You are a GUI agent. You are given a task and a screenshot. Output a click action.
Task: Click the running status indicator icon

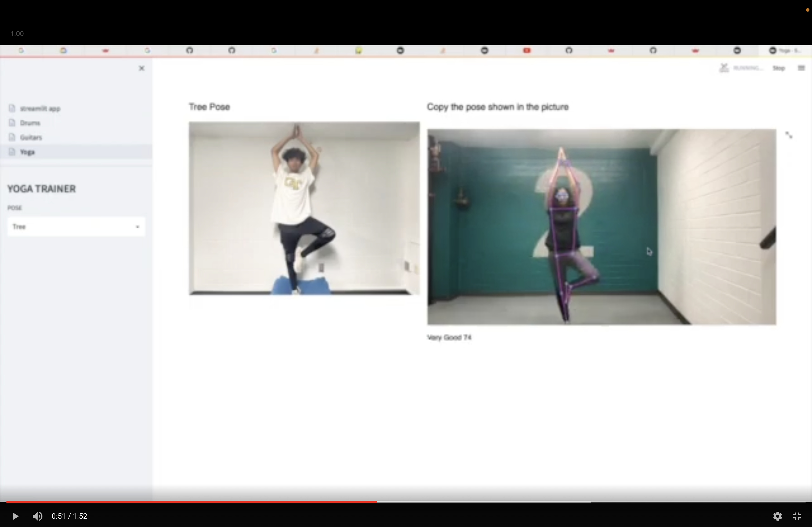coord(724,68)
